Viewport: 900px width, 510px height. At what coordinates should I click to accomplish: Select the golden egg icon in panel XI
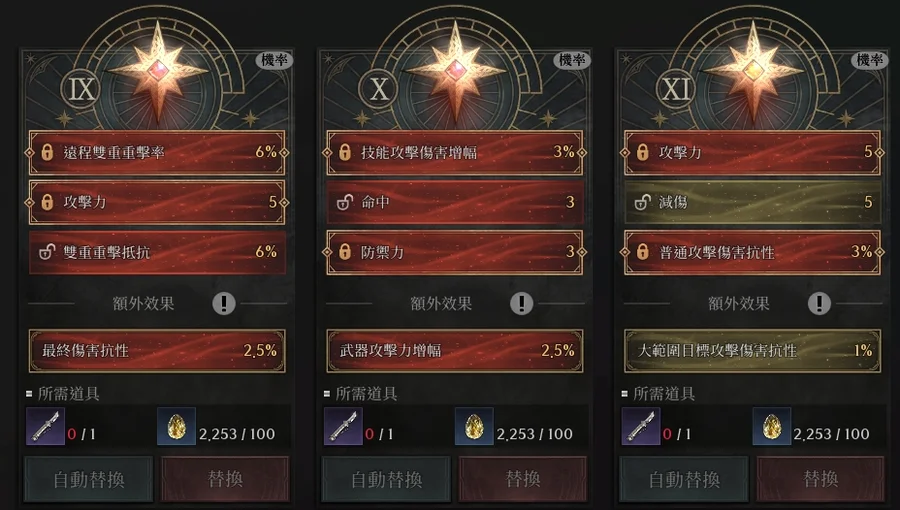(x=772, y=426)
